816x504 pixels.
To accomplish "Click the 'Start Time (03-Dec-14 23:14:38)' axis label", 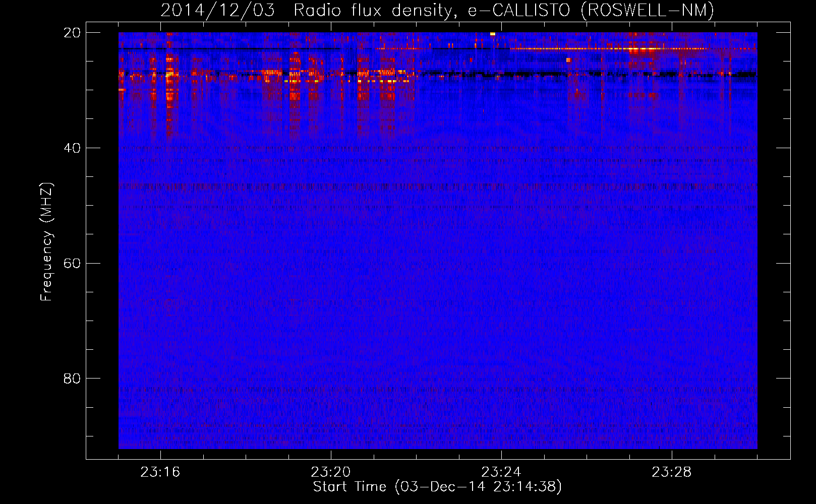I will pos(437,487).
